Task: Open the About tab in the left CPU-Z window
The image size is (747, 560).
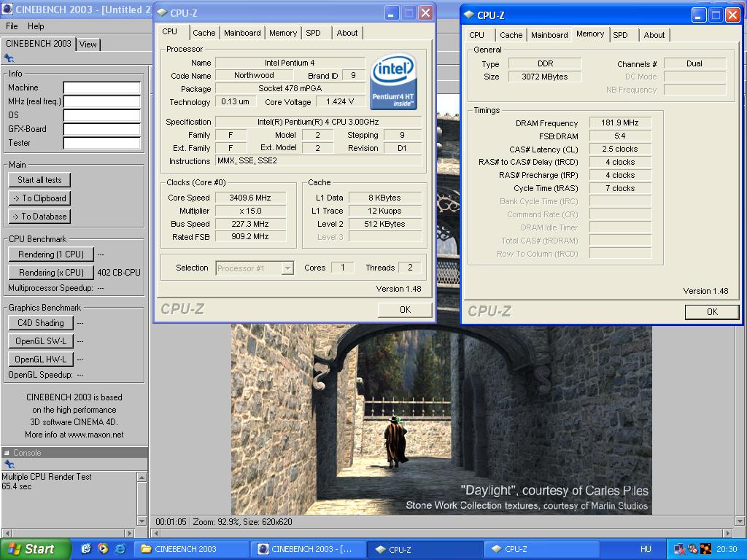Action: [x=347, y=33]
